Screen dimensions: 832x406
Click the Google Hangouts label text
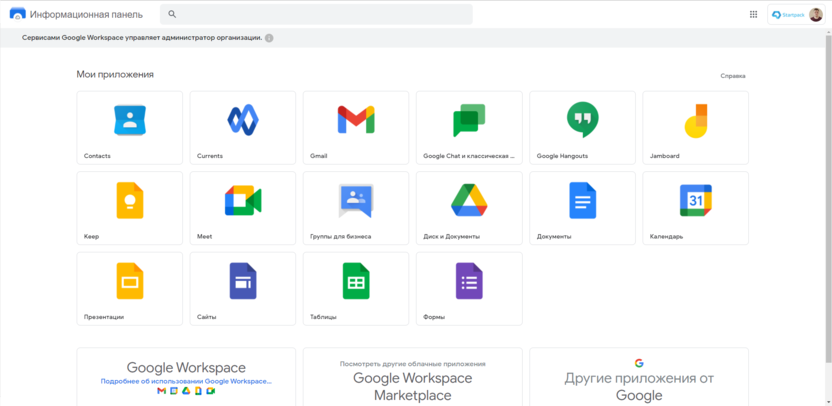click(x=562, y=156)
